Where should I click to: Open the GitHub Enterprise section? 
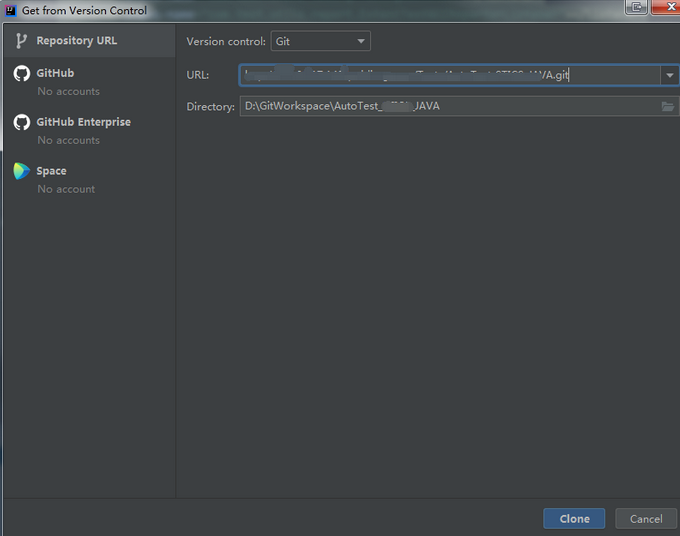tap(83, 122)
